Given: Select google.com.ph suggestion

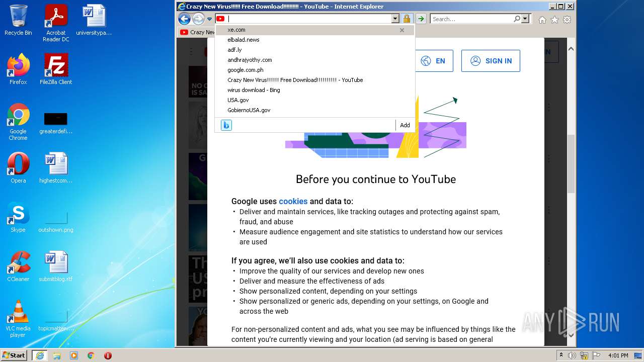Looking at the screenshot, I should 314,70.
